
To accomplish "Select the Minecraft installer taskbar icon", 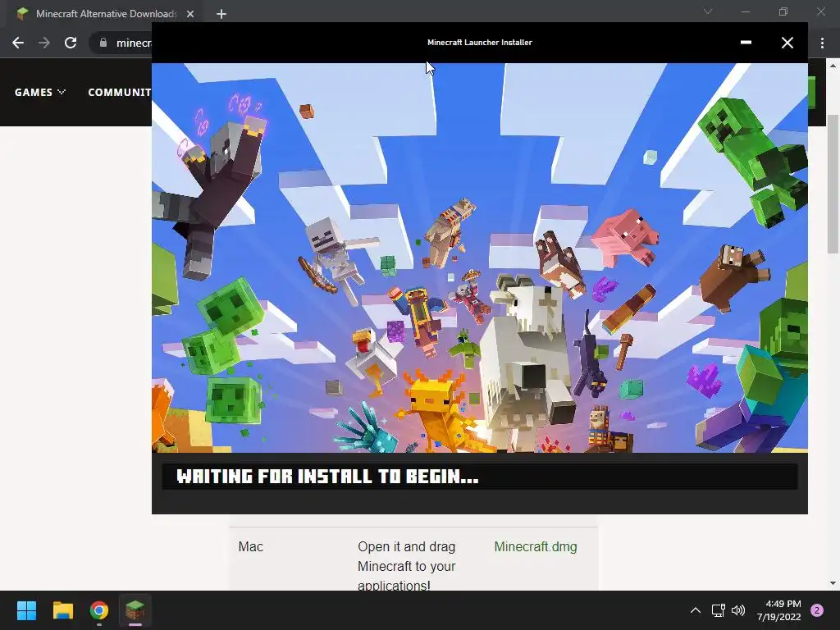I will [135, 610].
